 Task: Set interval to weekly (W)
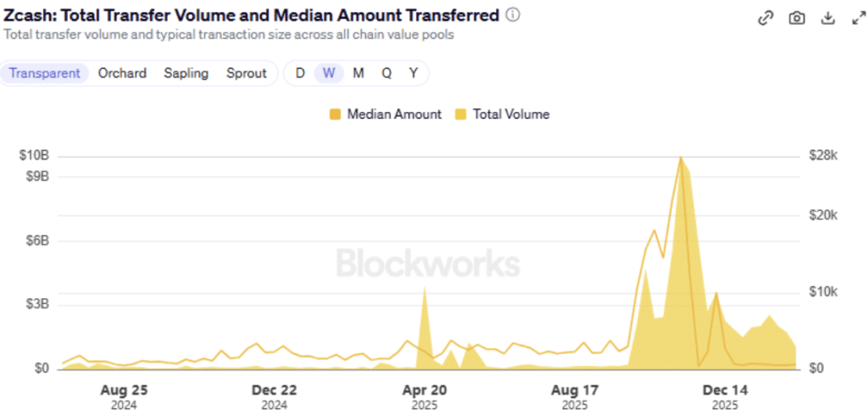coord(329,73)
